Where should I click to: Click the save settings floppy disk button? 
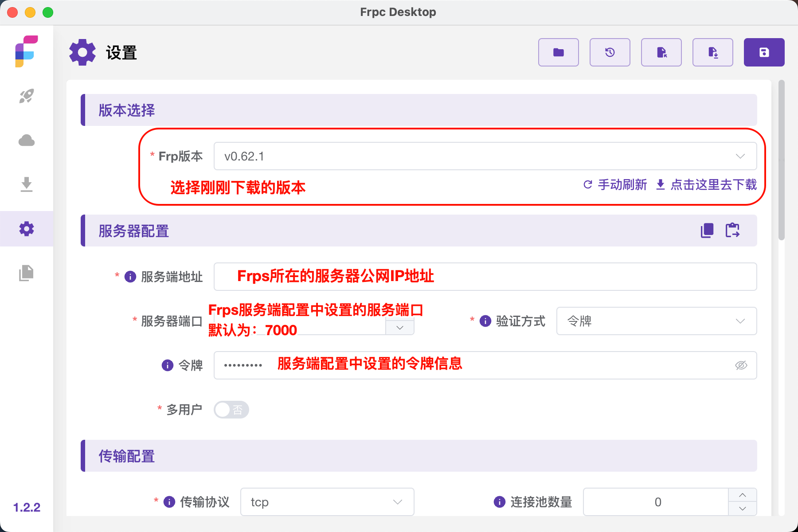point(764,52)
